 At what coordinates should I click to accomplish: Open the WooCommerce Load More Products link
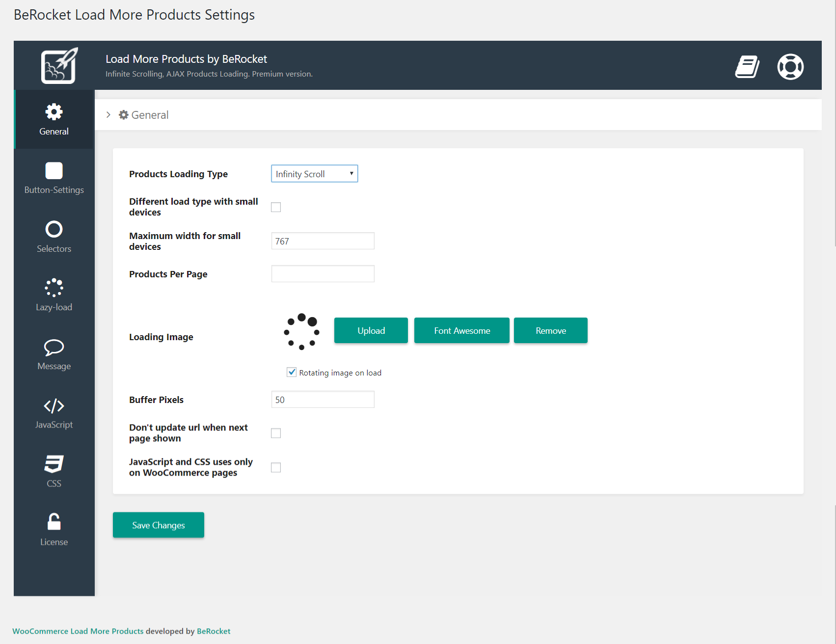tap(78, 631)
